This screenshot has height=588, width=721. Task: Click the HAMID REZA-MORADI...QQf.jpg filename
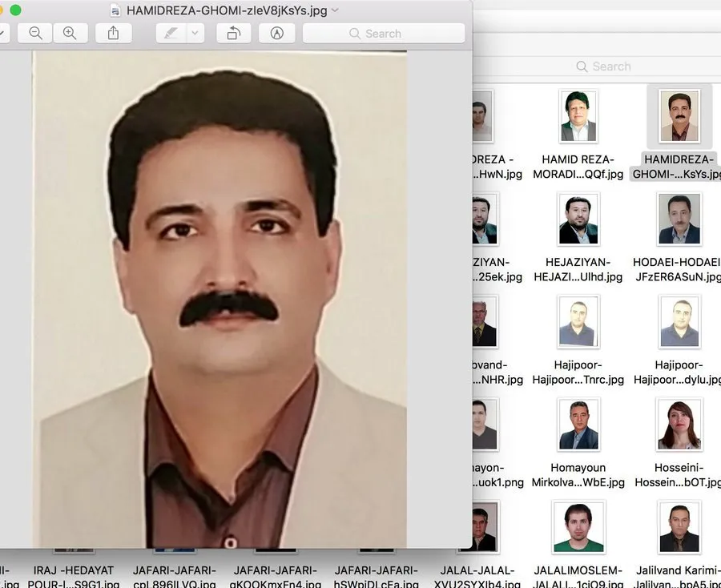pyautogui.click(x=578, y=167)
